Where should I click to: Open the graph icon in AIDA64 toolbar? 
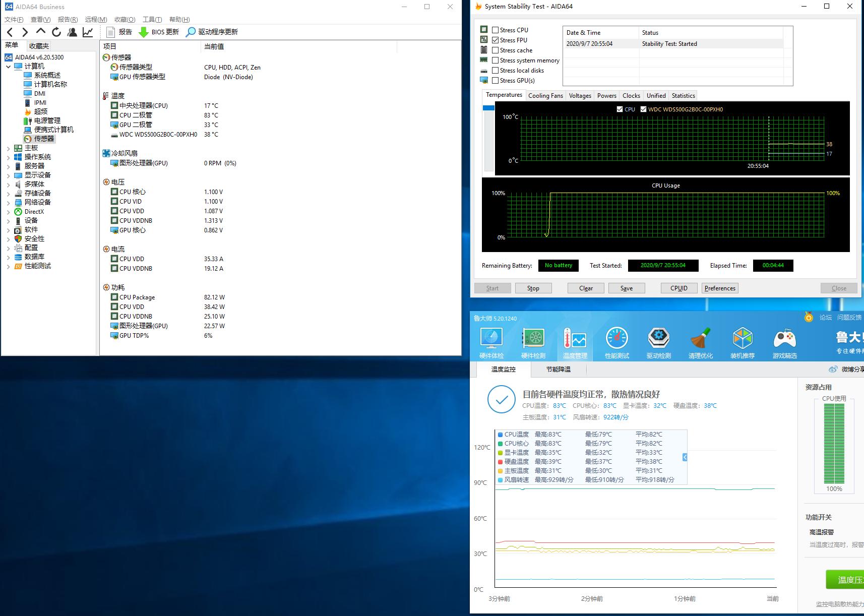[88, 32]
